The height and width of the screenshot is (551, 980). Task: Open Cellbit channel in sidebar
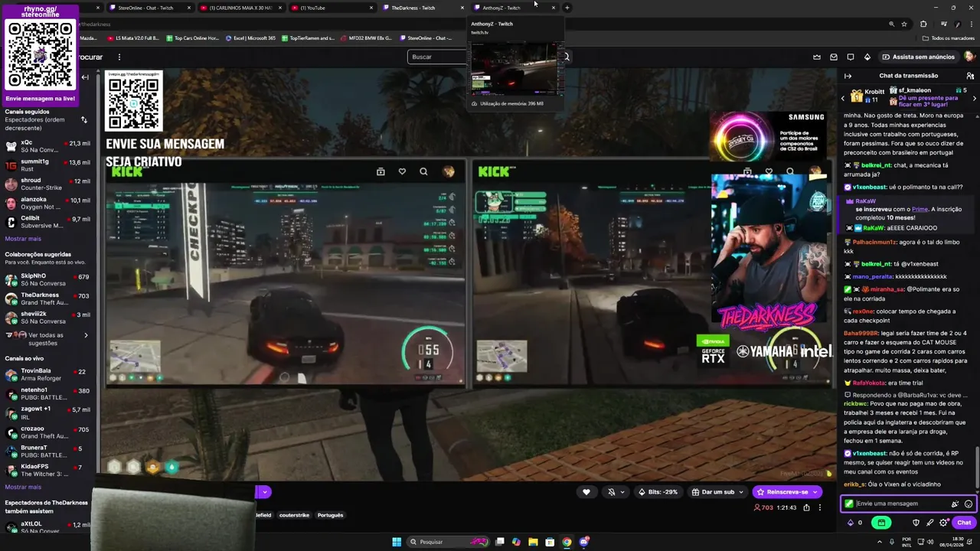[x=47, y=222]
